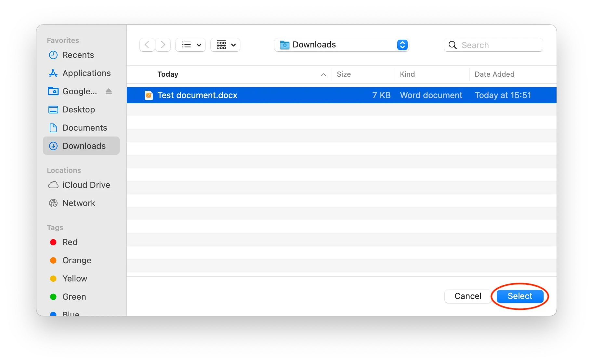Toggle the Today sort direction chevron
This screenshot has width=593, height=364.
click(323, 75)
